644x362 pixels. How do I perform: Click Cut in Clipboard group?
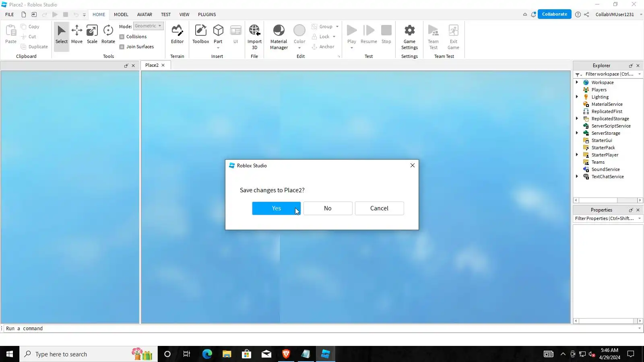point(29,37)
